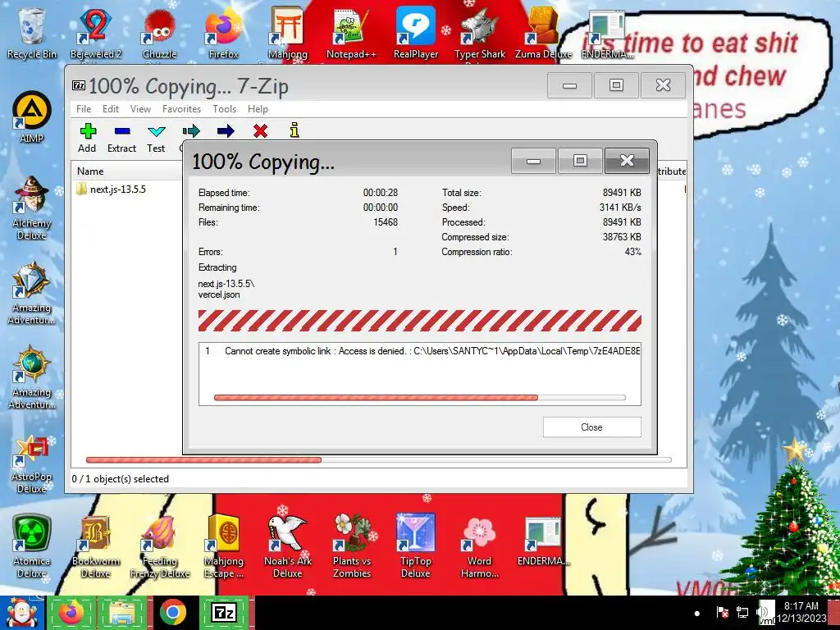
Task: Launch Bejeweled 2 desktop shortcut
Action: tap(95, 34)
